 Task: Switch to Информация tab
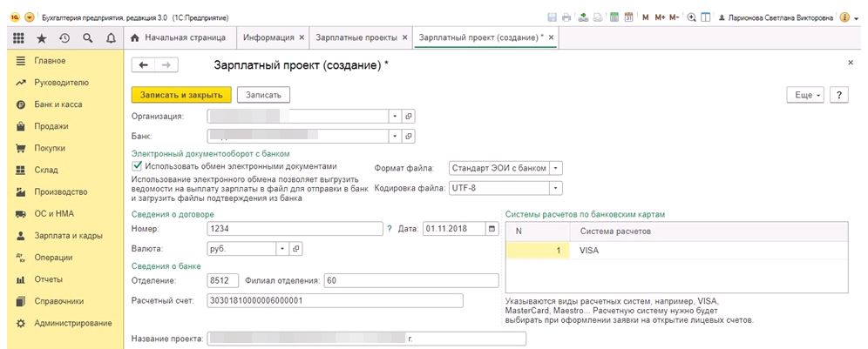point(268,37)
